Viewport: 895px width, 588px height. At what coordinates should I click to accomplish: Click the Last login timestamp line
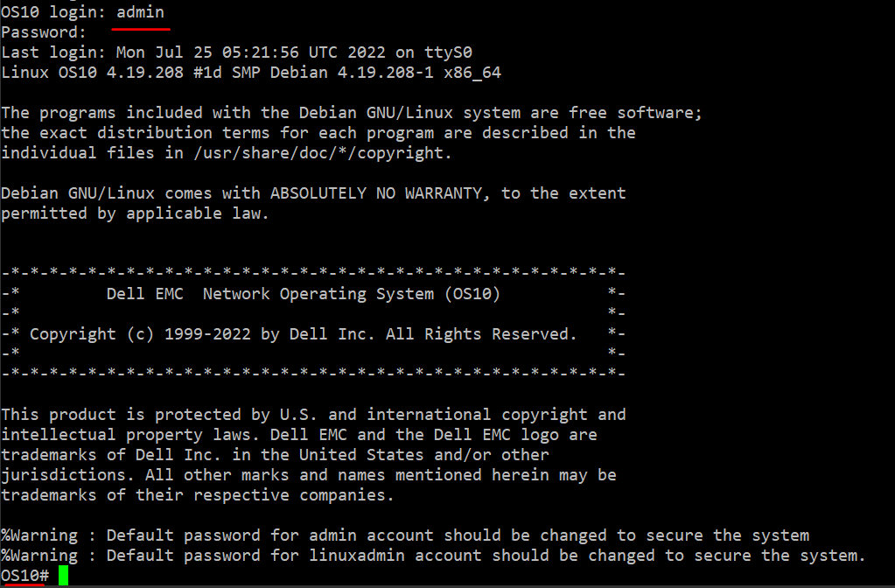pos(236,52)
